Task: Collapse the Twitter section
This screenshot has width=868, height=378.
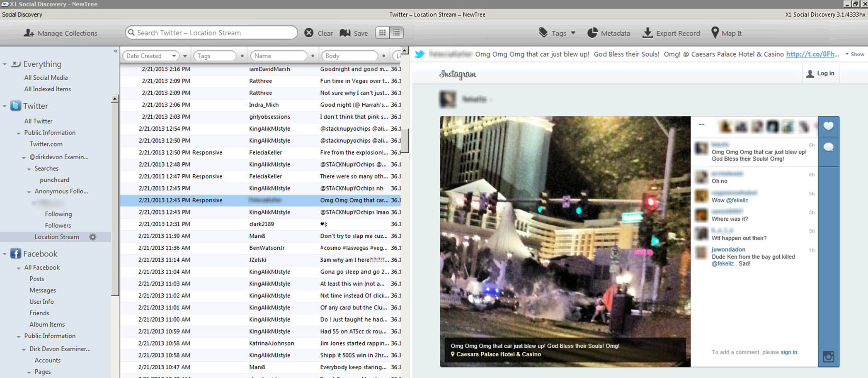Action: click(5, 106)
